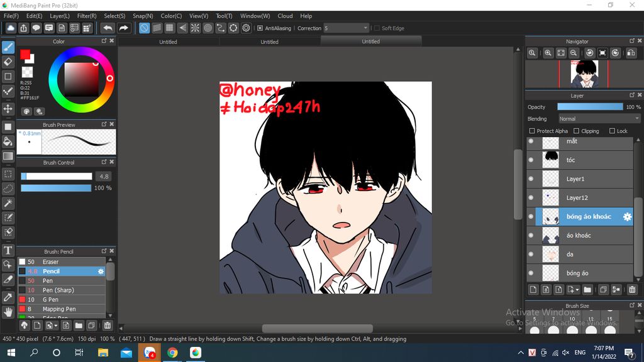Viewport: 644px width, 362px height.
Task: Adjust the layer Opacity slider
Action: [590, 107]
